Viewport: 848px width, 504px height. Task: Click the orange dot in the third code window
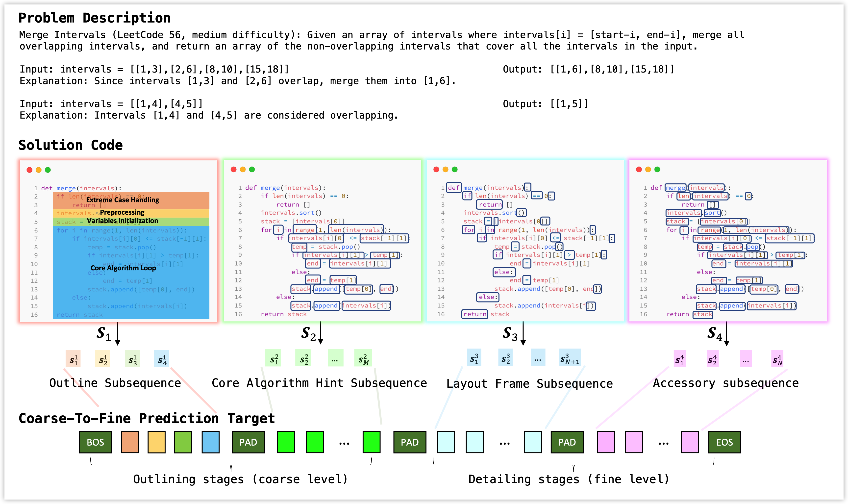point(445,170)
